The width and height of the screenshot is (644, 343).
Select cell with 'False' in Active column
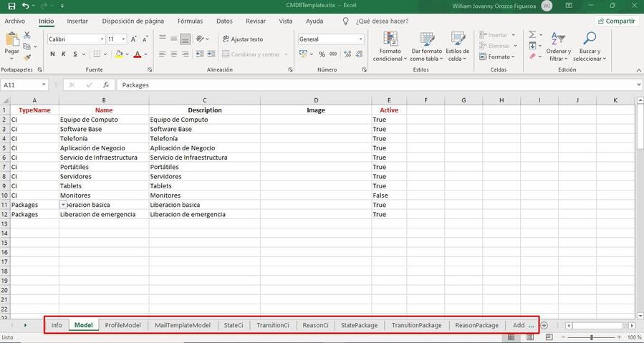[390, 195]
